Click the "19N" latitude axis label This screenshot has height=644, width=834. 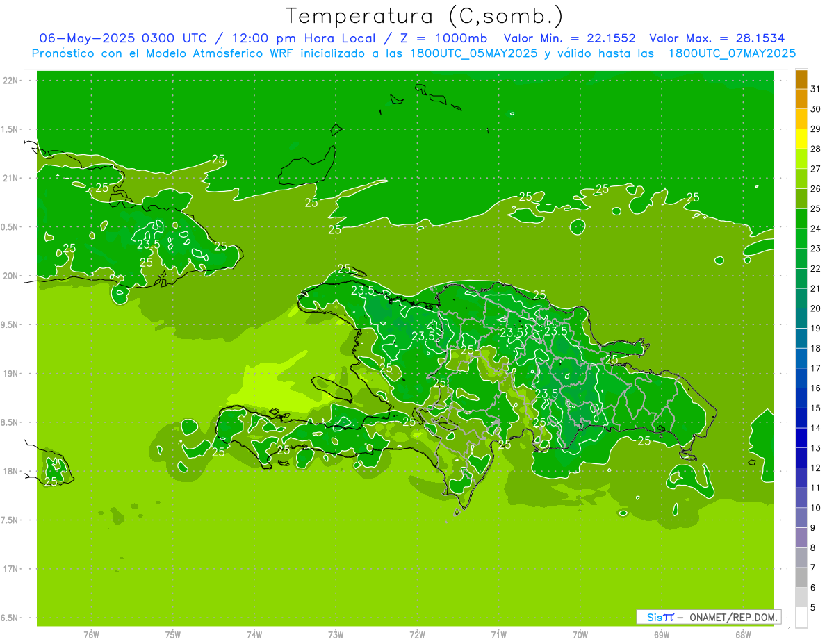[x=11, y=374]
